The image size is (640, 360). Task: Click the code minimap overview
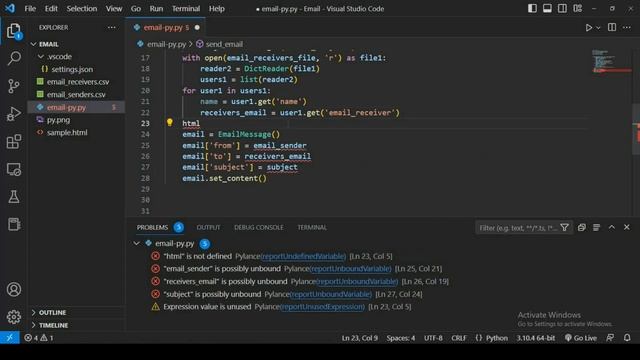[610, 61]
